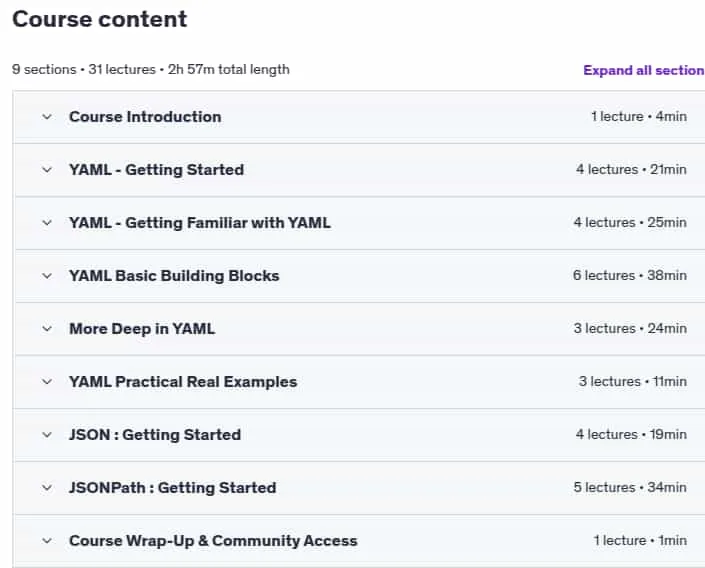Click the Course content heading
Viewport: 705px width, 568px height.
tap(100, 19)
